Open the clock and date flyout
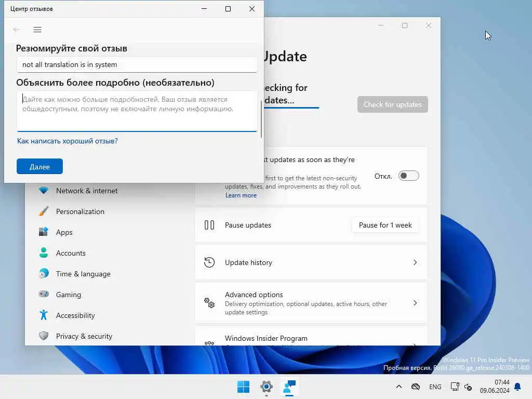Viewport: 532px width, 399px height. tap(495, 387)
